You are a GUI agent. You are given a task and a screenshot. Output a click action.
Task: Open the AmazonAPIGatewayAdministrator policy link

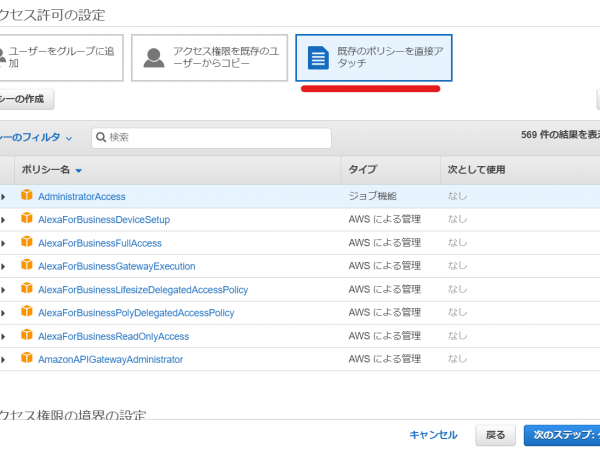(110, 360)
